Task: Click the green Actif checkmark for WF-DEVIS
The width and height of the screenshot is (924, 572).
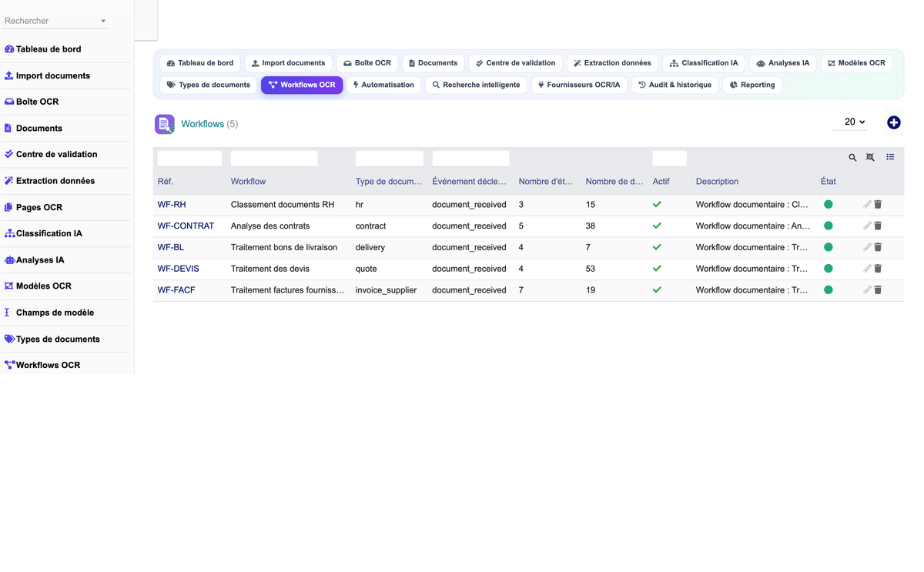Action: [x=657, y=269]
